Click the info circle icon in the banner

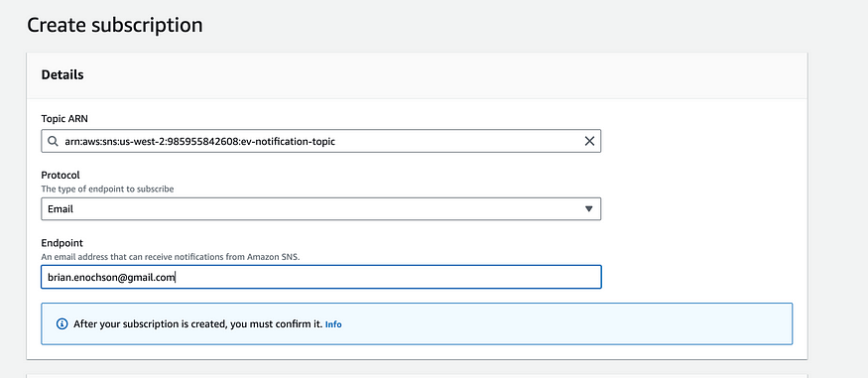pyautogui.click(x=62, y=323)
